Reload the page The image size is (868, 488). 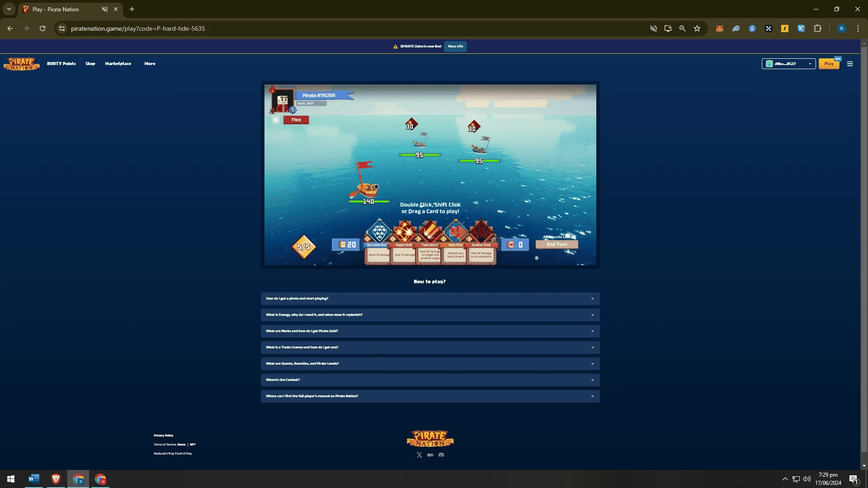[42, 28]
